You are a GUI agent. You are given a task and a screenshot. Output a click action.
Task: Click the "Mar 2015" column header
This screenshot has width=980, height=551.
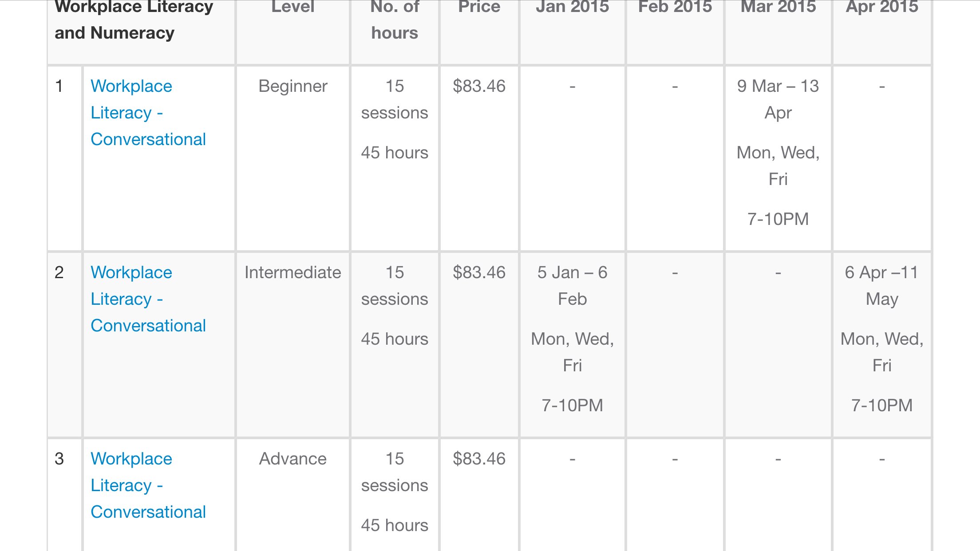[x=778, y=7]
